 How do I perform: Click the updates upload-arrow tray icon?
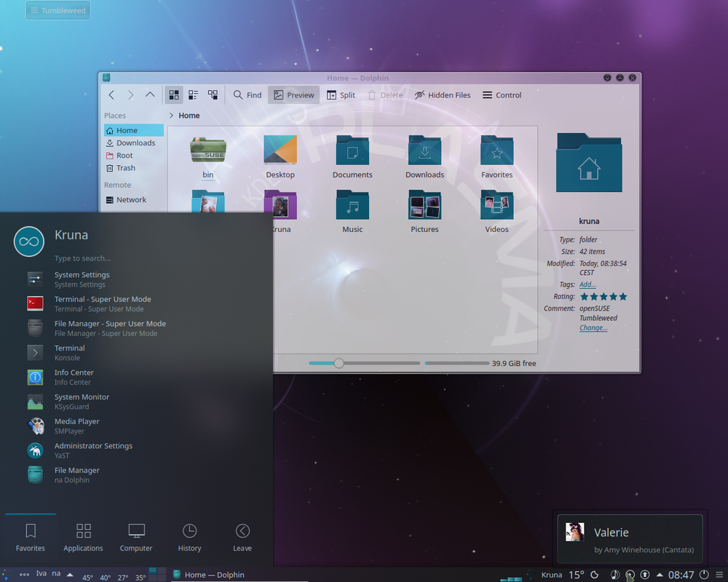click(645, 575)
